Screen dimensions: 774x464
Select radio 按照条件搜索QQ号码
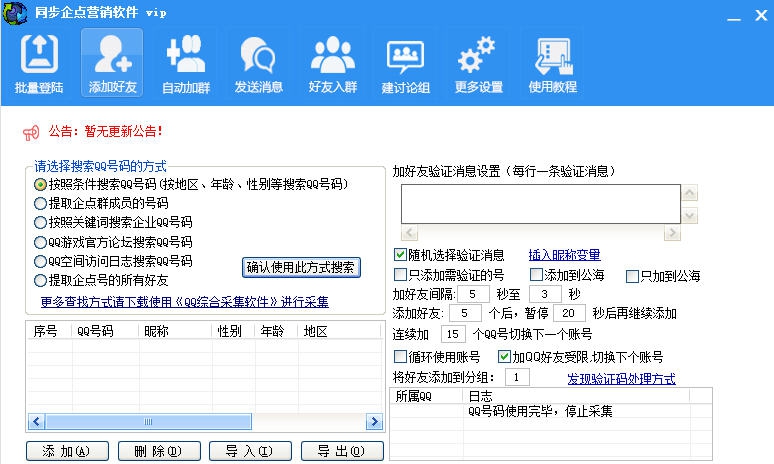point(40,185)
